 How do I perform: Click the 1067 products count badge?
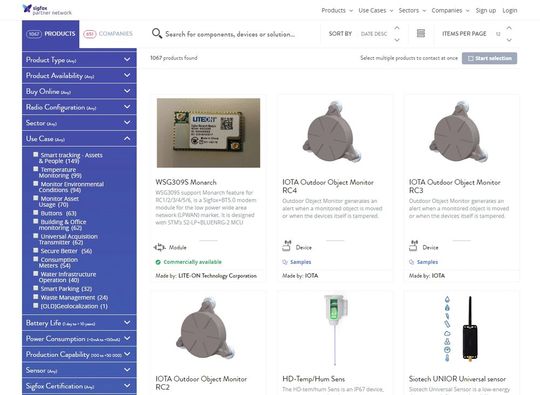[34, 34]
